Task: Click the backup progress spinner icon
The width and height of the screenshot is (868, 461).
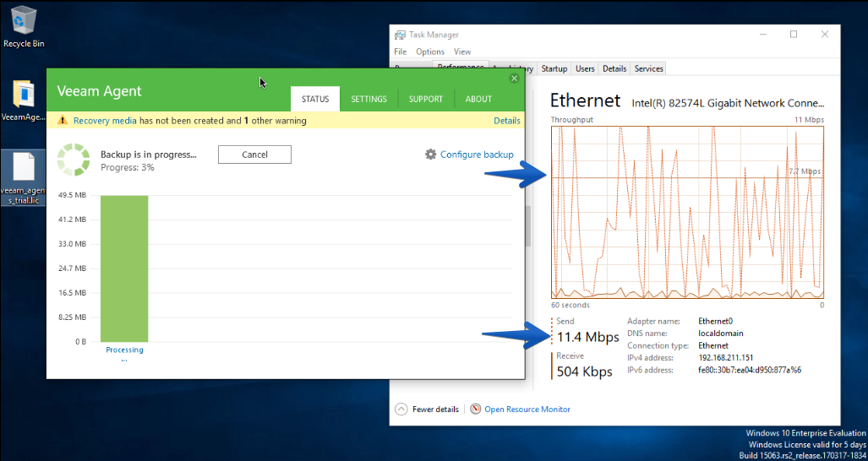Action: coord(73,160)
